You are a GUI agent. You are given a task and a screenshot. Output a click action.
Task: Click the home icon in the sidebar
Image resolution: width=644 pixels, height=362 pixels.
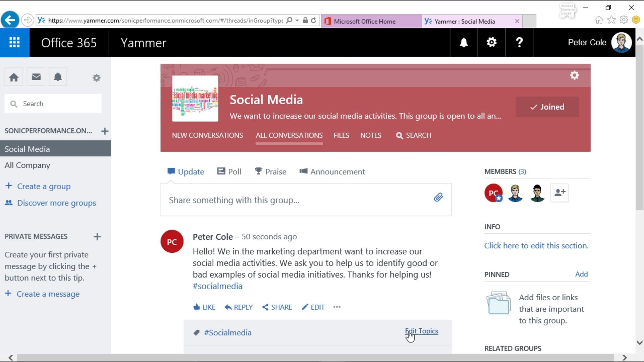click(14, 77)
